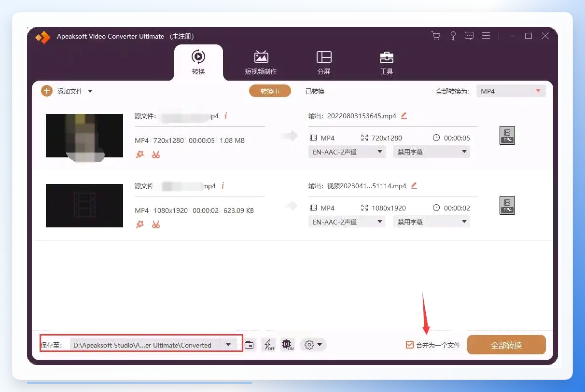Viewport: 585px width, 392px height.
Task: Open EN-AAC-2声道 dropdown for second video
Action: [x=347, y=222]
